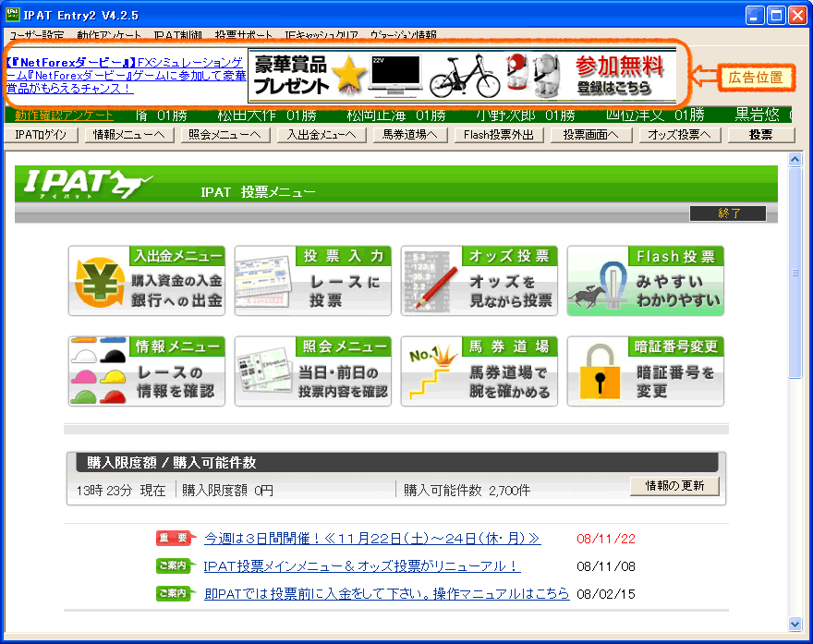Click the 暗証番号変更 padlock tile
This screenshot has height=644, width=813.
pyautogui.click(x=645, y=371)
